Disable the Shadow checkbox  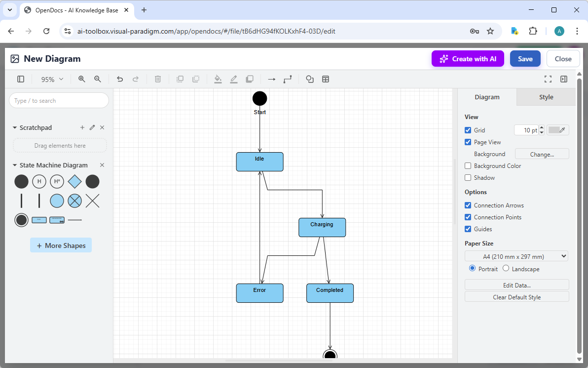click(x=468, y=177)
